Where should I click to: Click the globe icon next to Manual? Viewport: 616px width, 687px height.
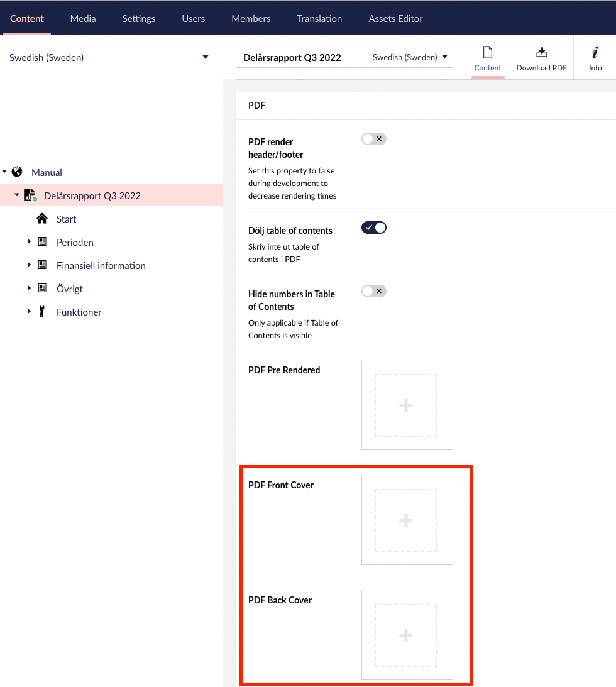tap(18, 172)
